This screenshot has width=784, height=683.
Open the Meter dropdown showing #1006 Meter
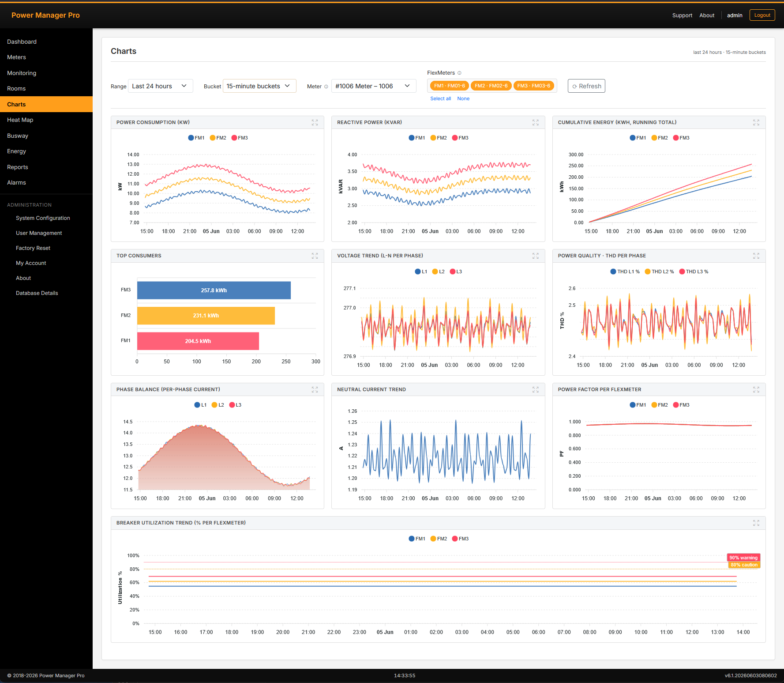(374, 86)
